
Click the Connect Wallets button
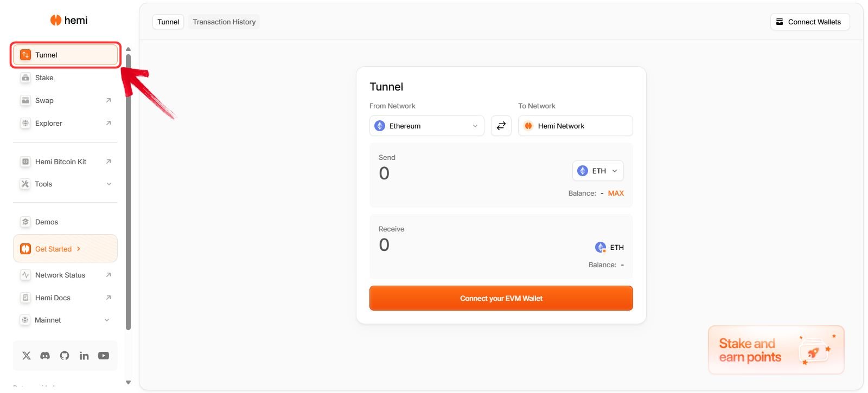[810, 22]
